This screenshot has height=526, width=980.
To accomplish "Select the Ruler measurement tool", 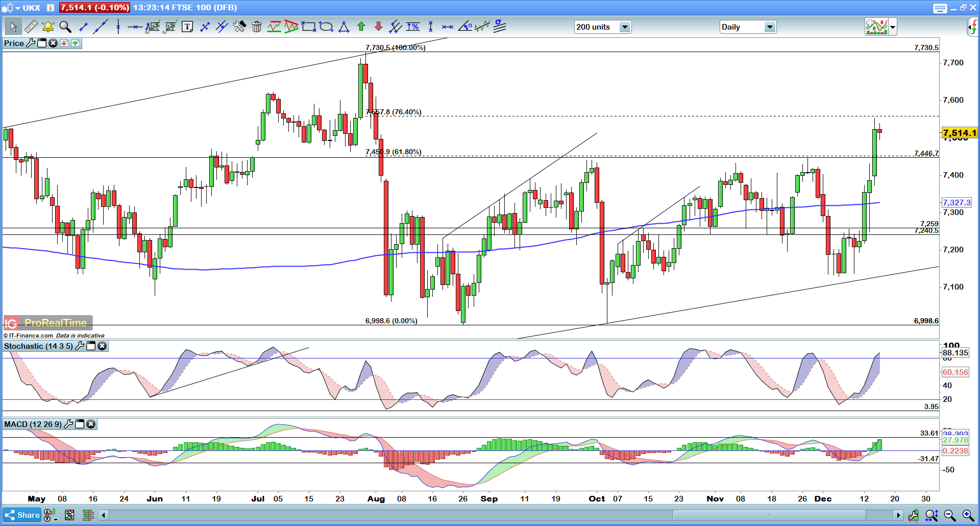I will tap(31, 27).
